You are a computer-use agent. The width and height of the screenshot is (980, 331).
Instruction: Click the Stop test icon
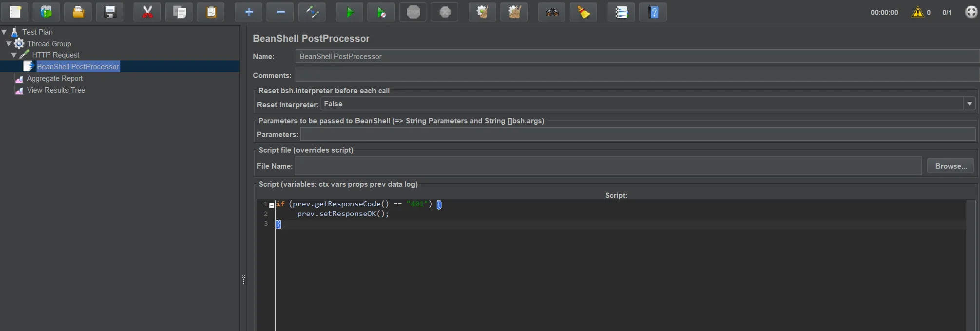point(413,12)
